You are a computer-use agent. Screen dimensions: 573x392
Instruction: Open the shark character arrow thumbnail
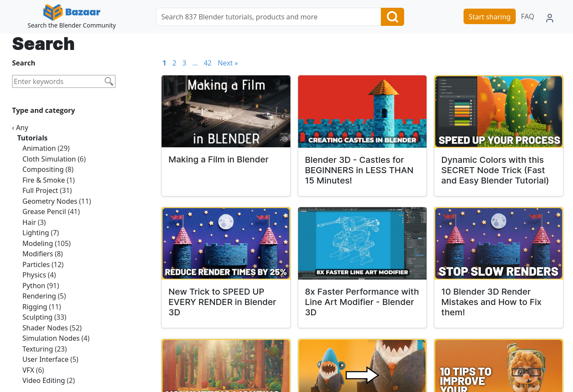click(x=362, y=366)
